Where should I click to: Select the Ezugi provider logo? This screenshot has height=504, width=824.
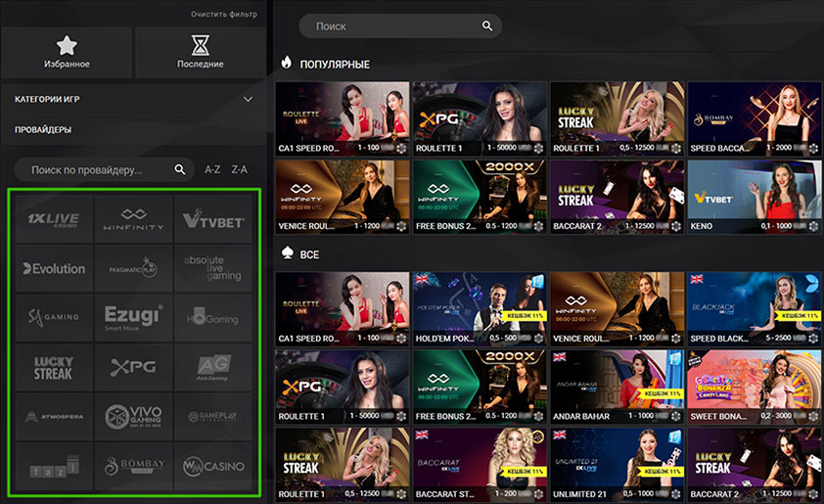134,318
